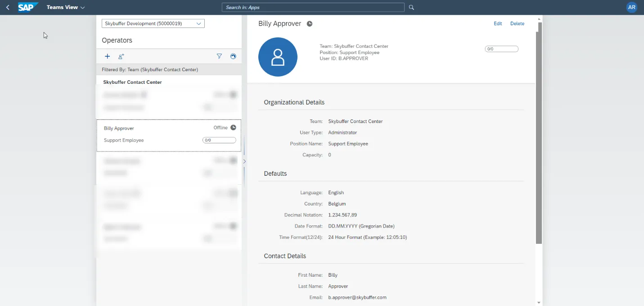Image resolution: width=644 pixels, height=306 pixels.
Task: Click the User Type value Administrator
Action: (x=342, y=132)
